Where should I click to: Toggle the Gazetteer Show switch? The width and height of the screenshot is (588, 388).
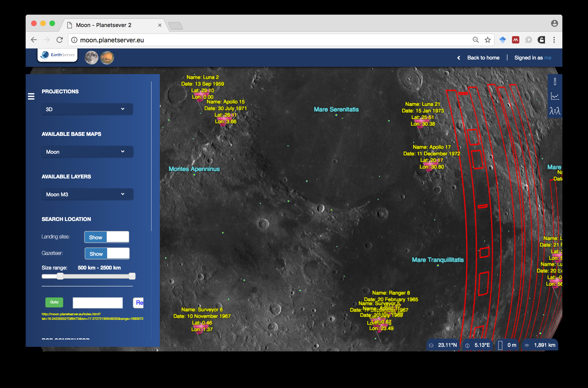pyautogui.click(x=107, y=253)
